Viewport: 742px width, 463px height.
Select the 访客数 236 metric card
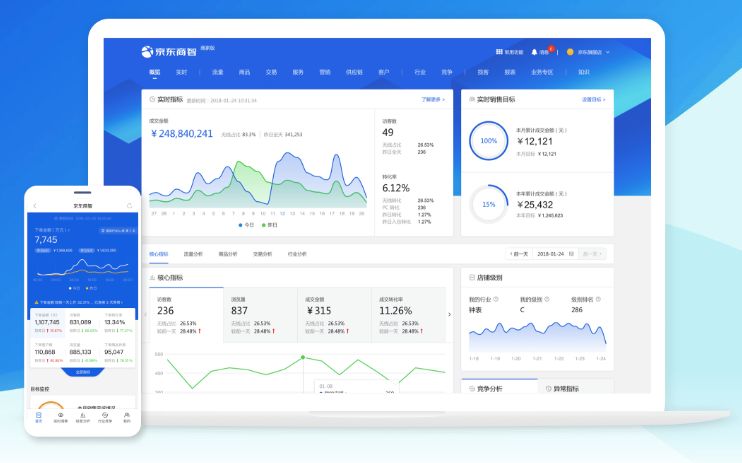point(186,314)
